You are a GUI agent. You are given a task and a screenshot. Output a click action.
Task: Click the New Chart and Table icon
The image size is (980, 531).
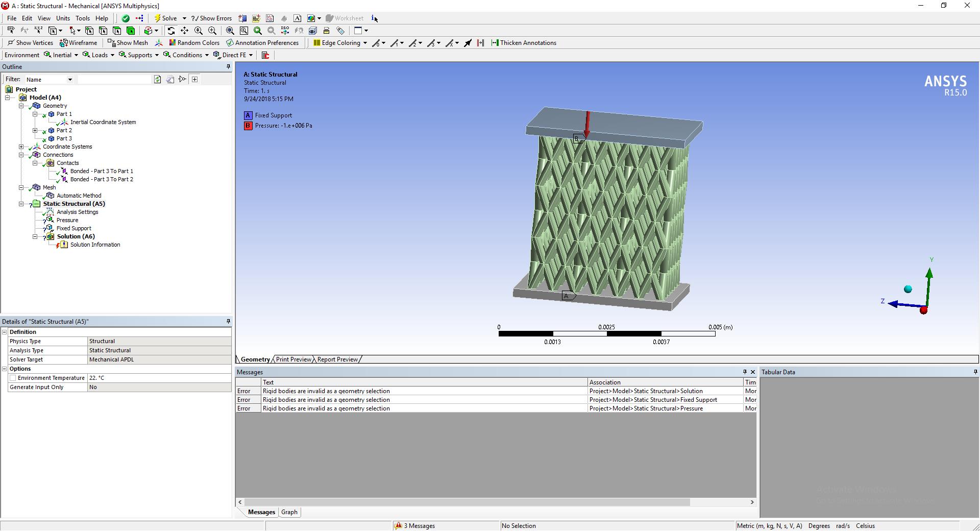coord(270,18)
